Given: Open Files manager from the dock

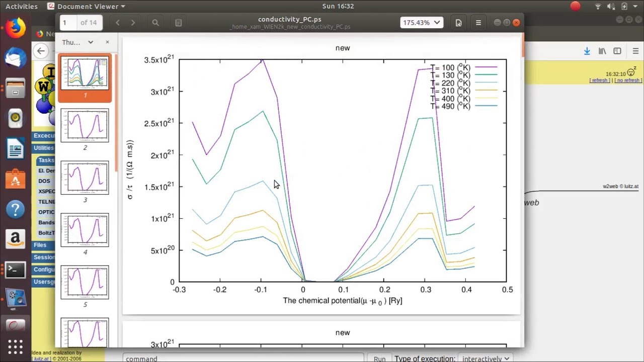Looking at the screenshot, I should coord(15,88).
